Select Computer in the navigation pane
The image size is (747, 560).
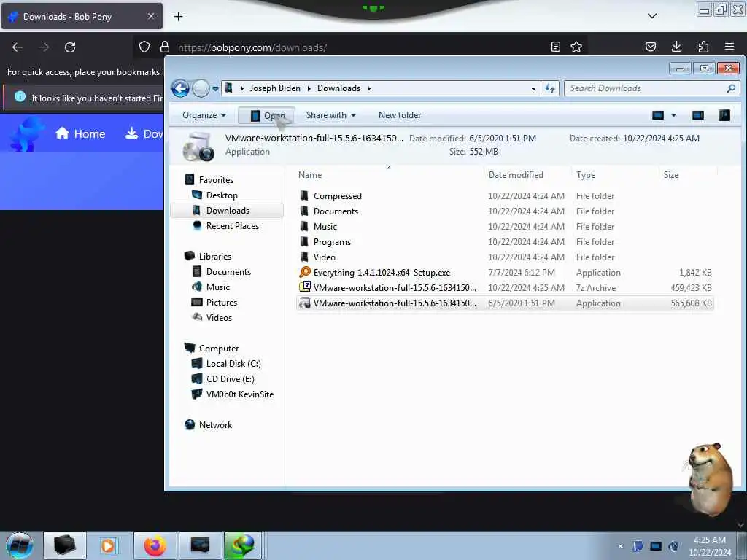pos(219,348)
